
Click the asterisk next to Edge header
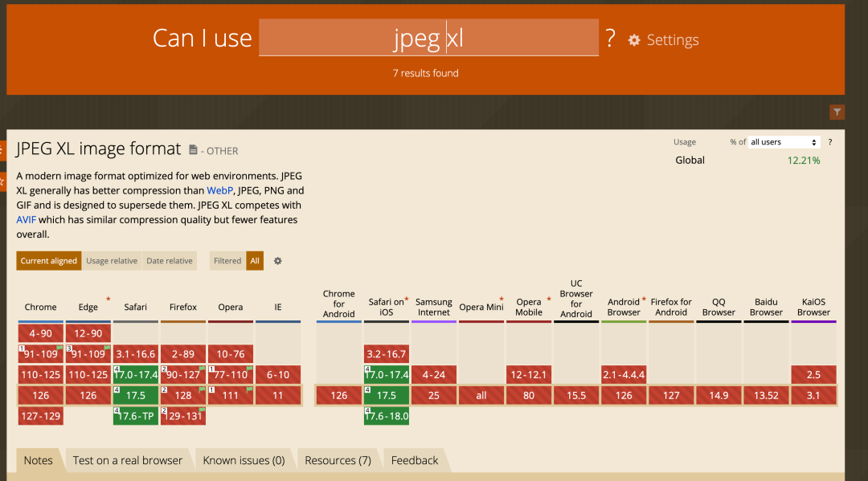(108, 300)
